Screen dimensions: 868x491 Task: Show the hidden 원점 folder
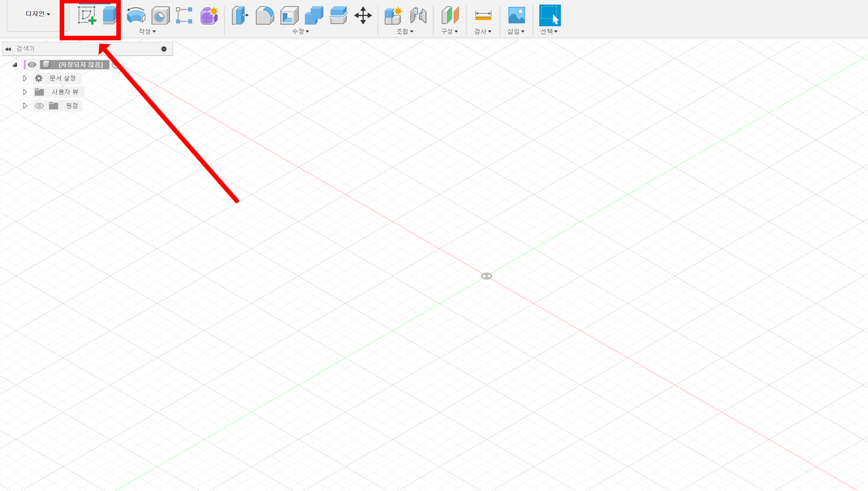pos(39,106)
